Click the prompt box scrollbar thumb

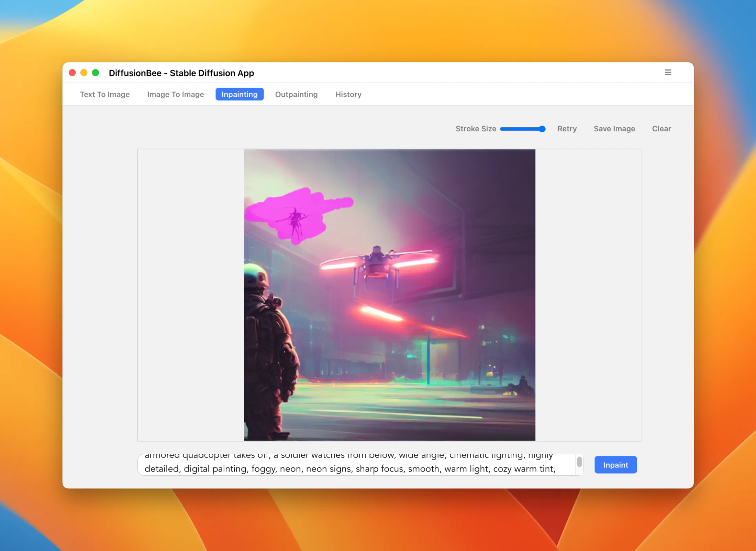tap(579, 462)
